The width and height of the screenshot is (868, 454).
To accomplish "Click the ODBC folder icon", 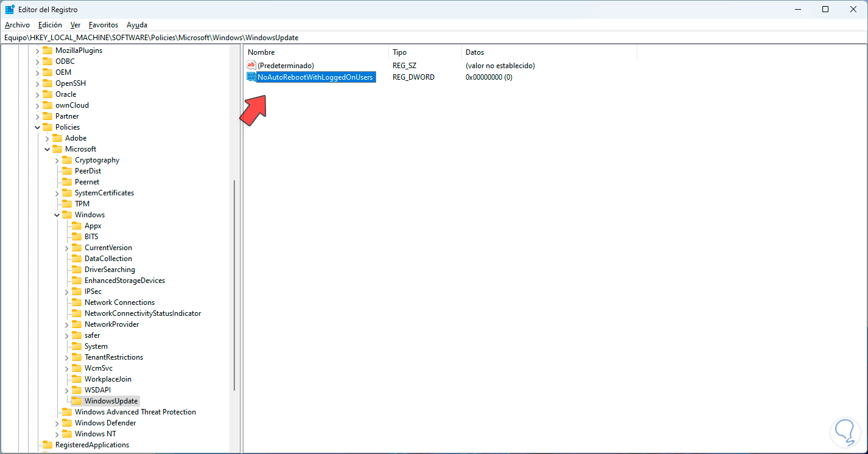I will (x=47, y=61).
